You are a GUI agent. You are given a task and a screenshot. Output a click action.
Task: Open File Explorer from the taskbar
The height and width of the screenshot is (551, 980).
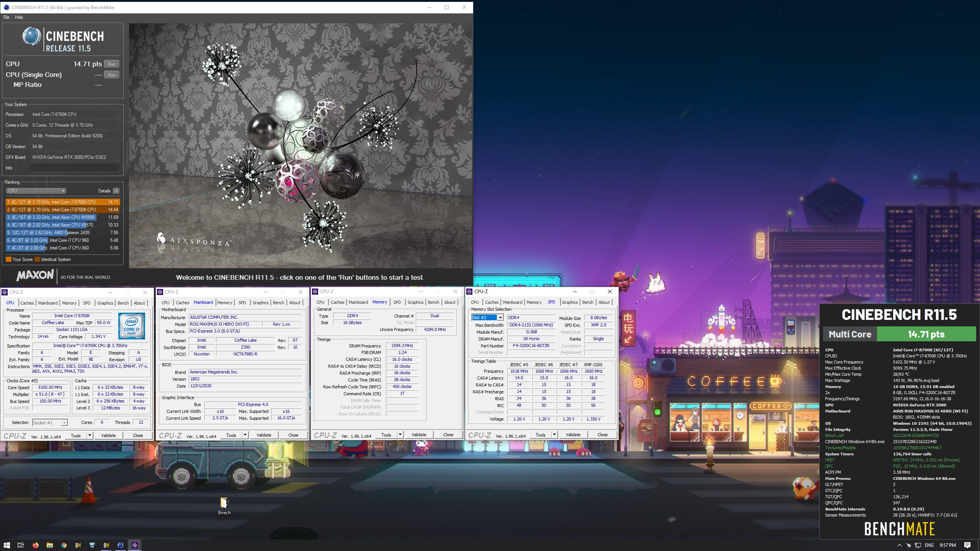pyautogui.click(x=49, y=545)
